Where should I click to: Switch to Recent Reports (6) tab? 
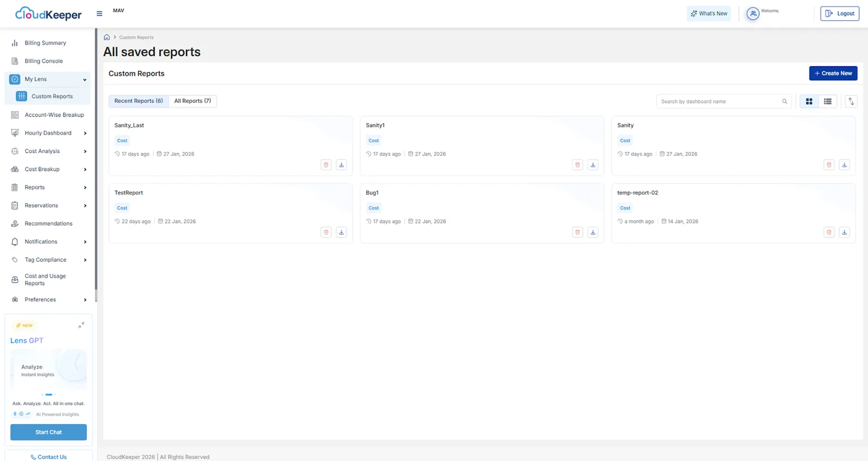[x=138, y=101]
